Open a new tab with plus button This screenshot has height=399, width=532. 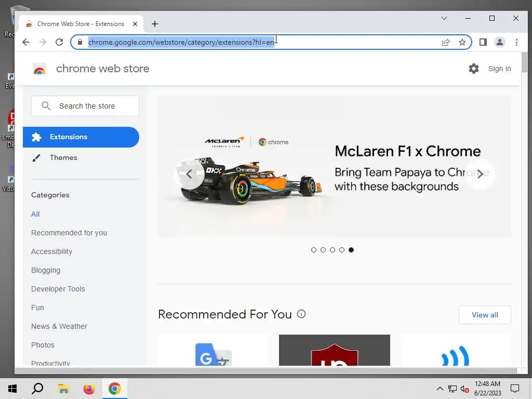[x=155, y=24]
